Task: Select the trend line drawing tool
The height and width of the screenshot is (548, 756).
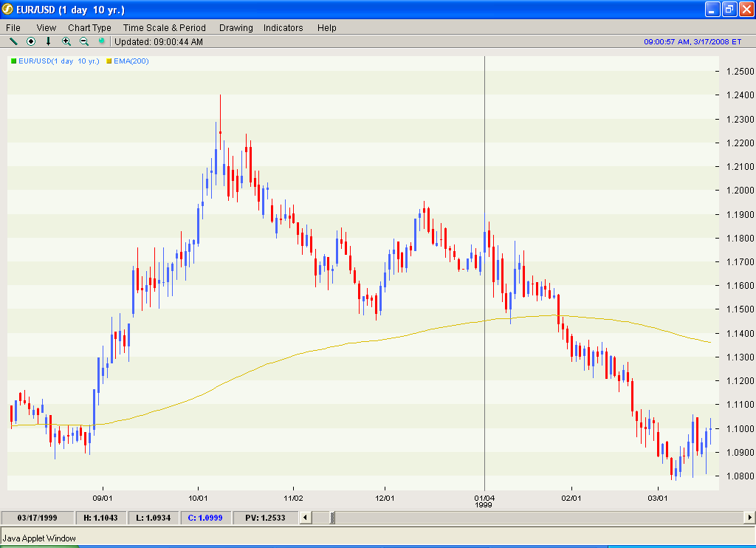Action: [x=13, y=41]
